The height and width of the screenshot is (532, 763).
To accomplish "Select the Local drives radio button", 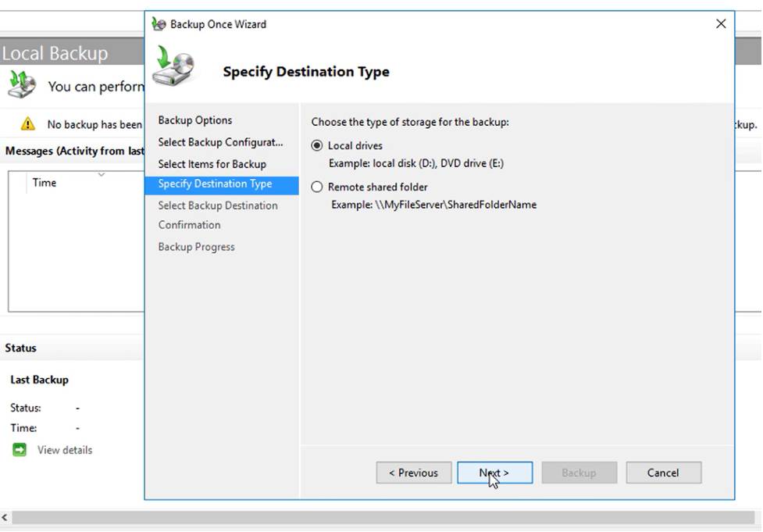I will coord(317,145).
